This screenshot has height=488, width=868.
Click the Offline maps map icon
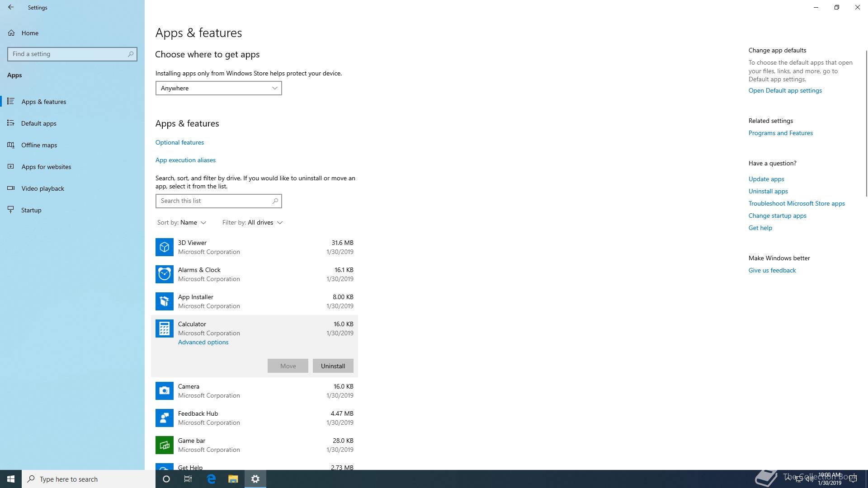coord(11,145)
